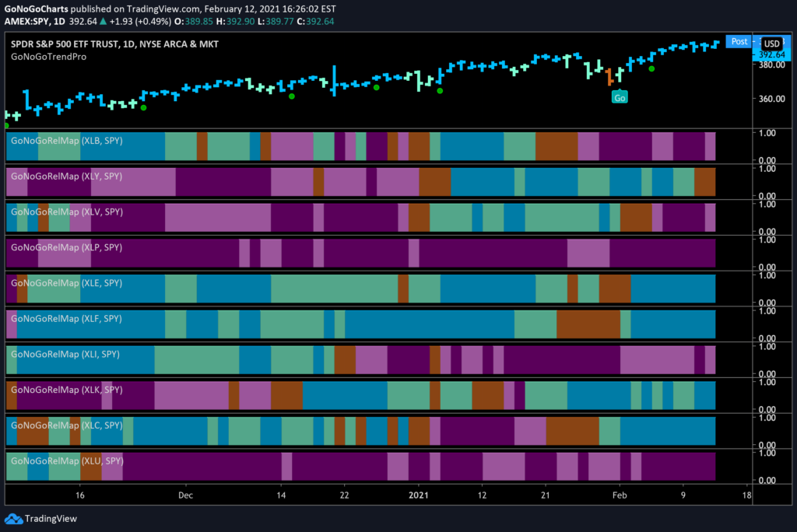
Task: Click the GoNoGoTrendPro indicator title
Action: pyautogui.click(x=49, y=57)
